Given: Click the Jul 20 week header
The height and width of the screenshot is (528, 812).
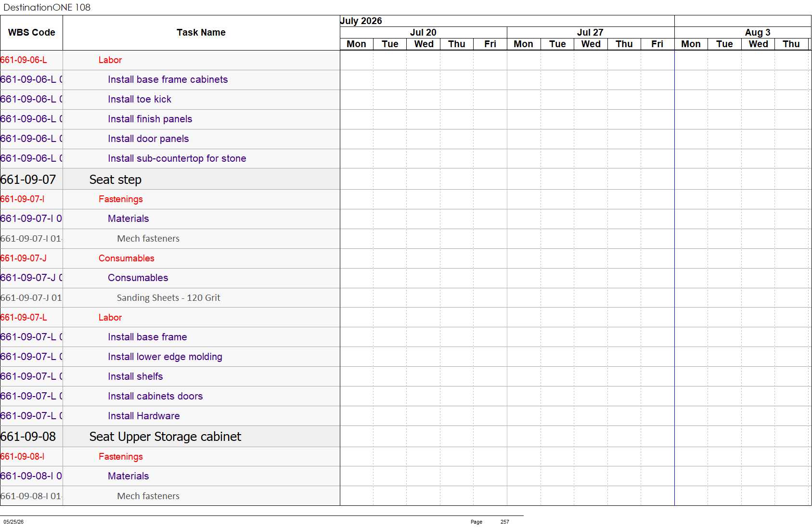Looking at the screenshot, I should tap(423, 32).
